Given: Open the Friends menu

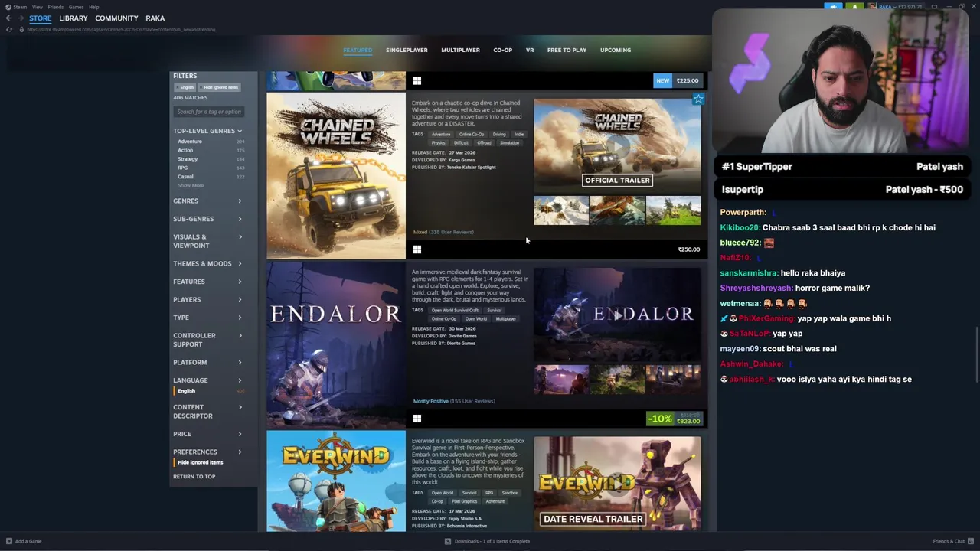Looking at the screenshot, I should click(x=56, y=7).
